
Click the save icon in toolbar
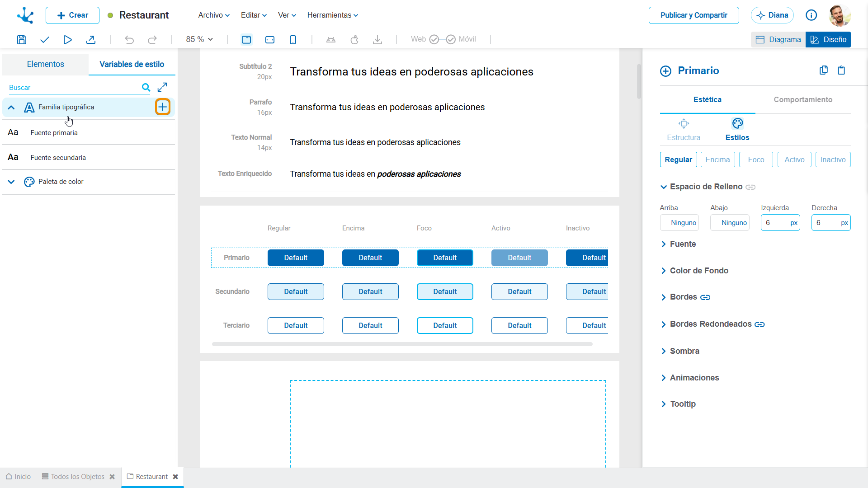point(21,40)
